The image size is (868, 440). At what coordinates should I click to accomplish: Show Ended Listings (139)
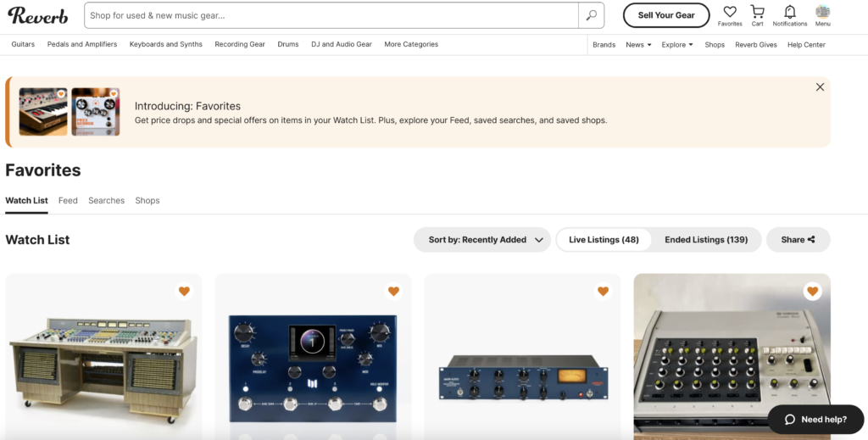tap(706, 240)
